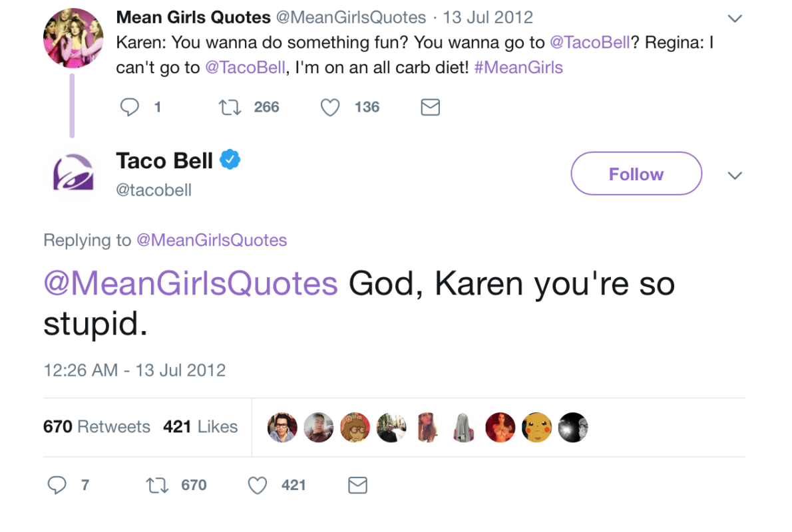The width and height of the screenshot is (792, 532).
Task: Expand options chevron on Mean Girls Quotes tweet
Action: tap(735, 19)
